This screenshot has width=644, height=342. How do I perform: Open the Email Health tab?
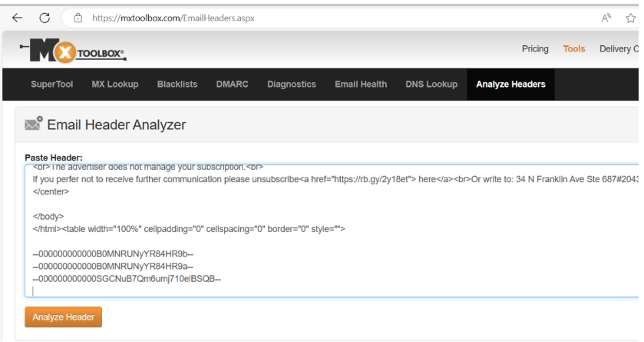361,85
